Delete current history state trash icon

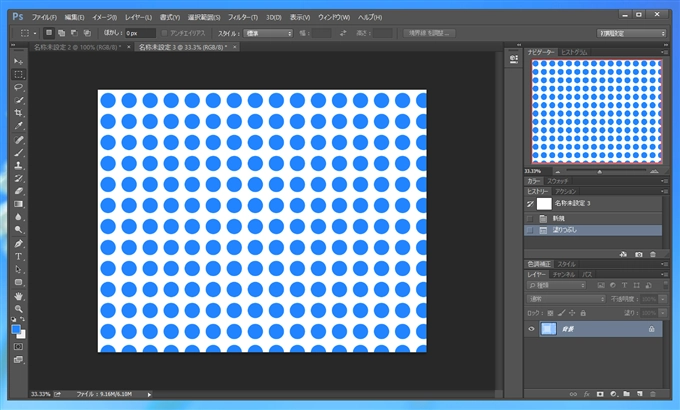click(x=653, y=254)
